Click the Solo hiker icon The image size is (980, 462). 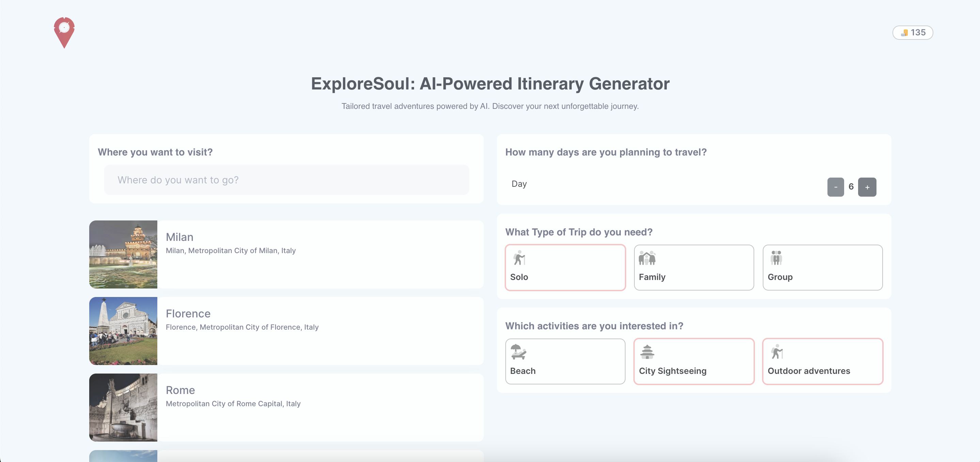pos(519,258)
